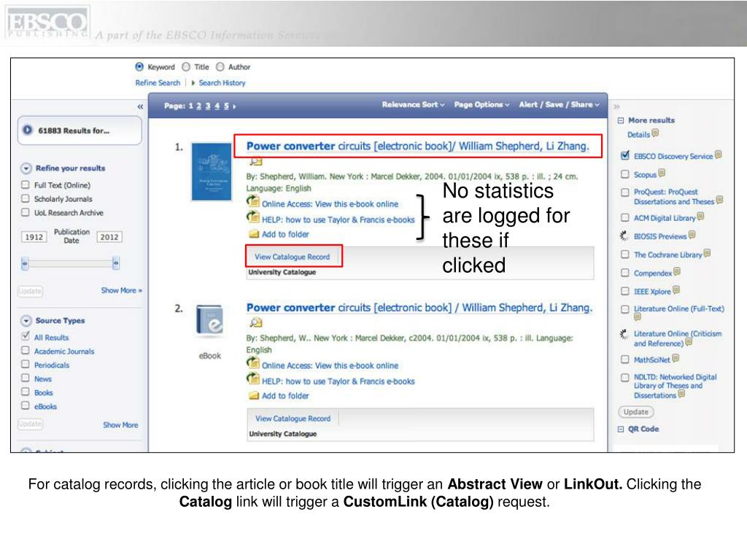Click folder icon beside first Add to folder
This screenshot has height=560, width=747.
[254, 234]
